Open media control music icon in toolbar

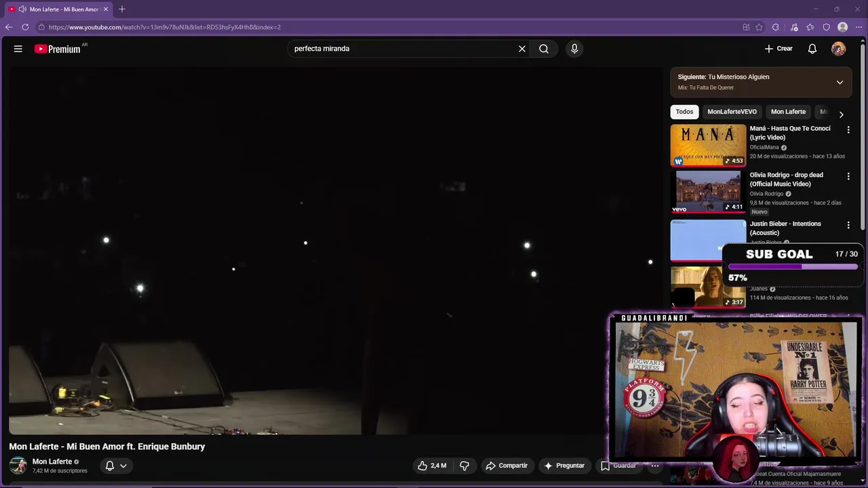coord(794,27)
